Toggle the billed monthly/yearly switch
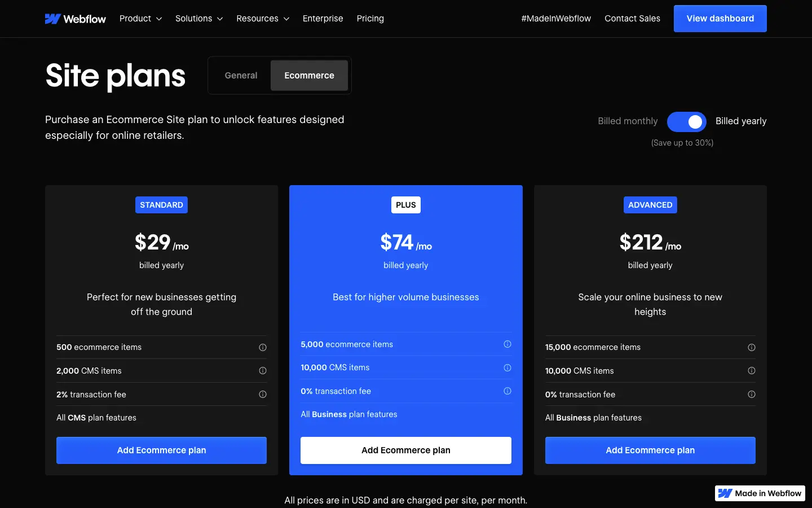Viewport: 812px width, 508px height. point(687,121)
